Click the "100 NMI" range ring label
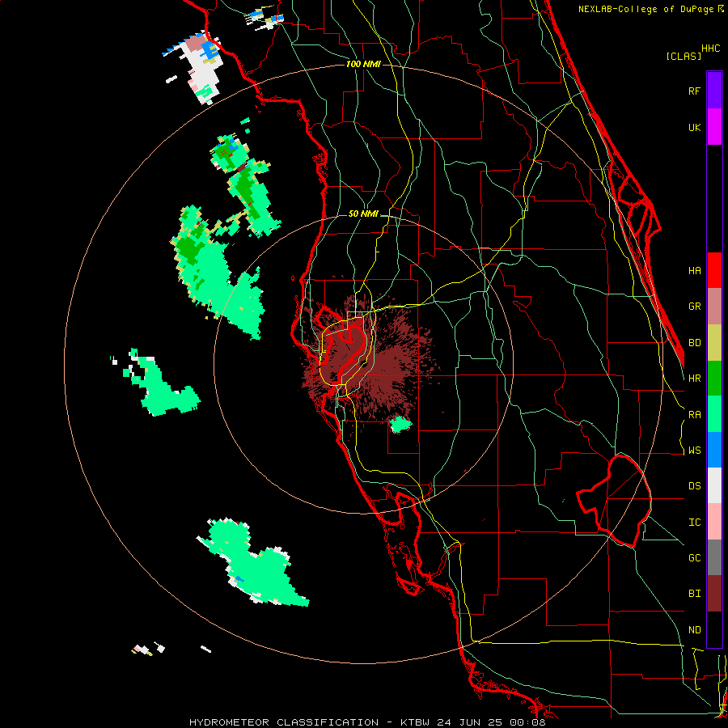The image size is (728, 728). 363,64
